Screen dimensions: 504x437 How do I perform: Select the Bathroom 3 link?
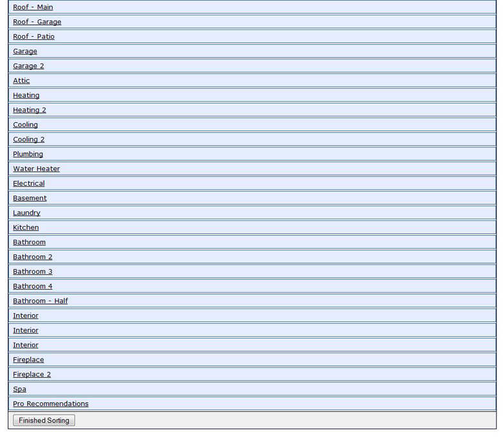(33, 272)
